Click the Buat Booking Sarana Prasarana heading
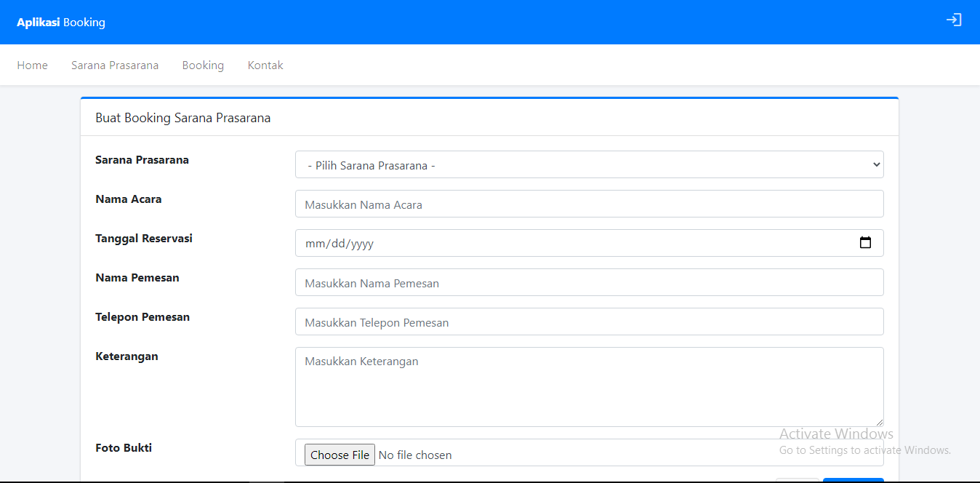Screen dimensions: 980x483 (183, 118)
